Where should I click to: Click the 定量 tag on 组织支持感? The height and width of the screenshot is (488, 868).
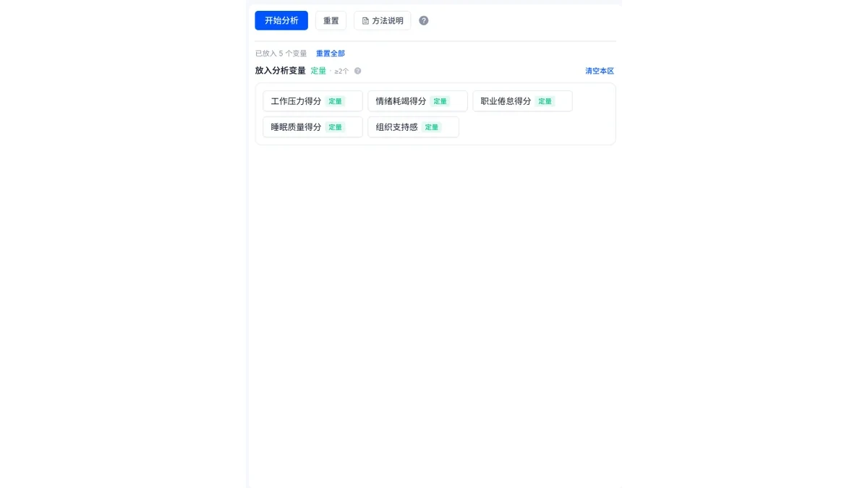coord(432,127)
